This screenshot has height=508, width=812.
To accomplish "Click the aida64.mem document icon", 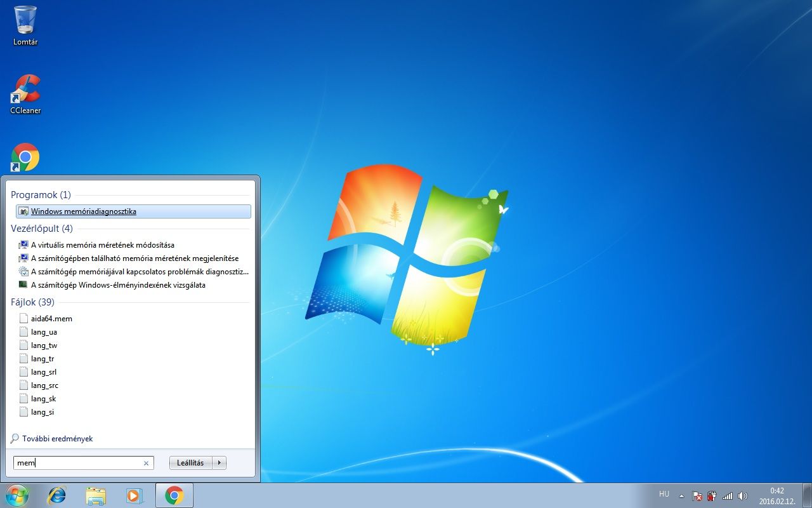I will click(24, 318).
